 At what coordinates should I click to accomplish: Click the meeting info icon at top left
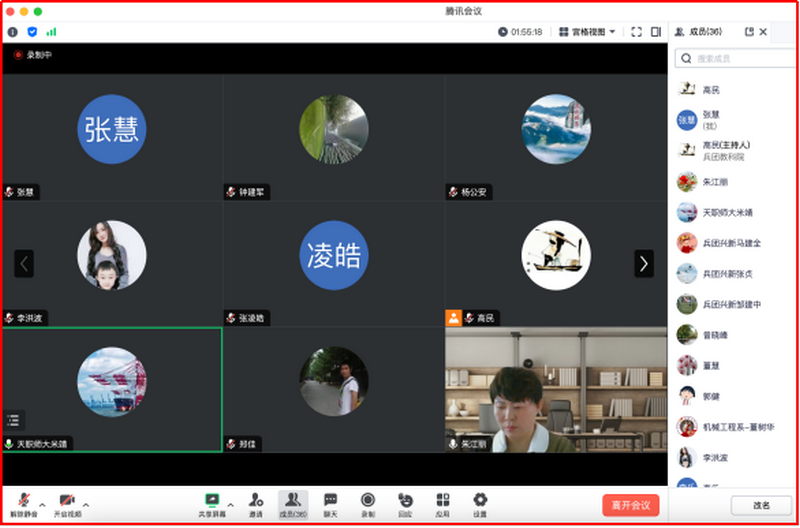click(x=13, y=32)
